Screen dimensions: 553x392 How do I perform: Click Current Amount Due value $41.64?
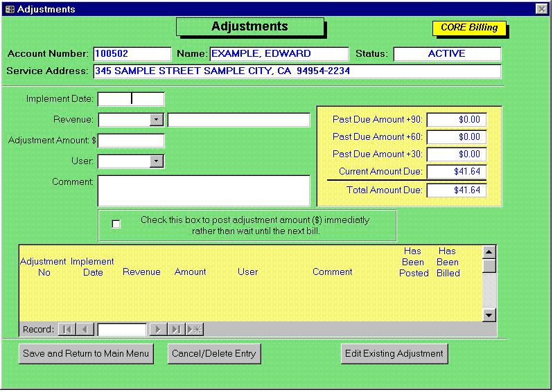point(457,172)
